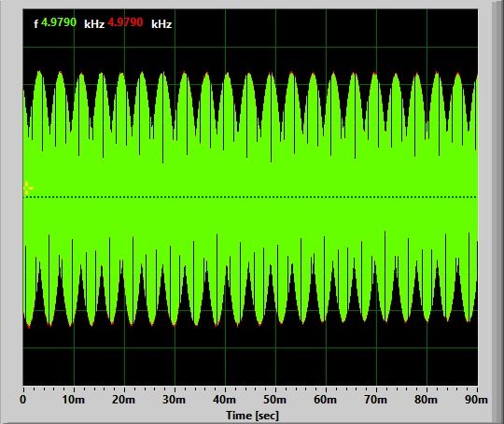This screenshot has height=424, width=504.
Task: Click the 70m time axis label
Action: coord(376,400)
